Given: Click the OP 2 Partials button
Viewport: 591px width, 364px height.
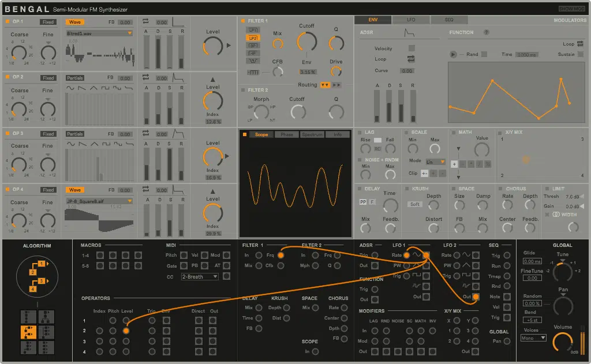Looking at the screenshot, I should click(x=74, y=78).
